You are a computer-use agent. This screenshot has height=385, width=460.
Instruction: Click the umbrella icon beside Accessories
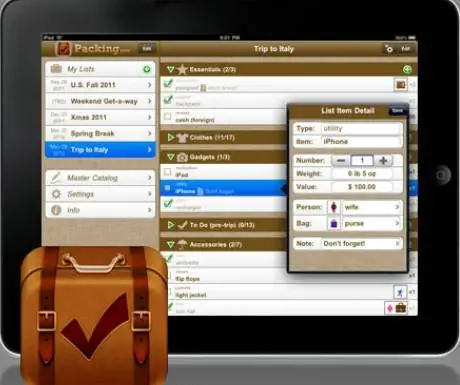pyautogui.click(x=182, y=244)
